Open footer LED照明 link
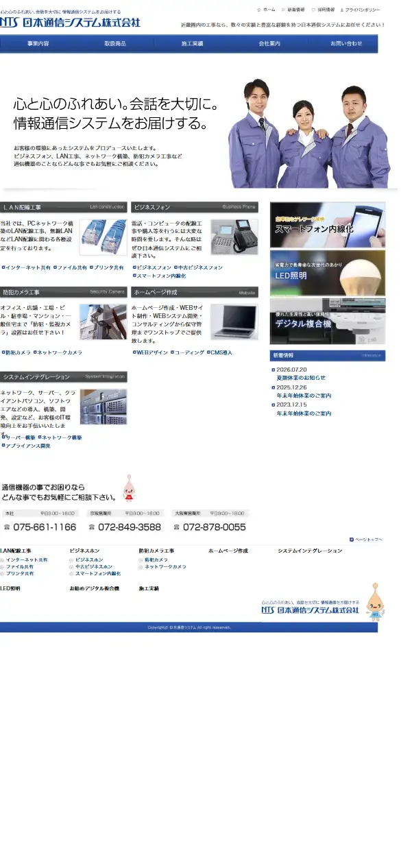 (x=10, y=588)
